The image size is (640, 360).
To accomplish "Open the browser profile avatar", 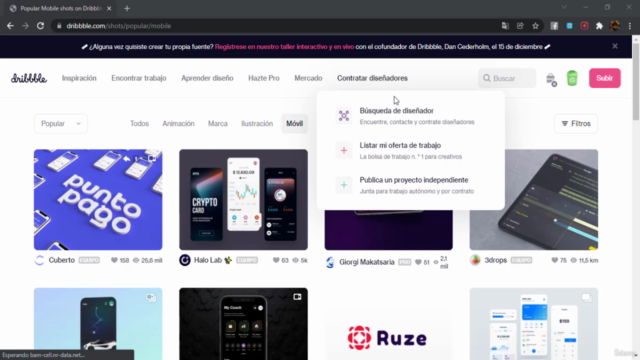I will click(x=615, y=26).
